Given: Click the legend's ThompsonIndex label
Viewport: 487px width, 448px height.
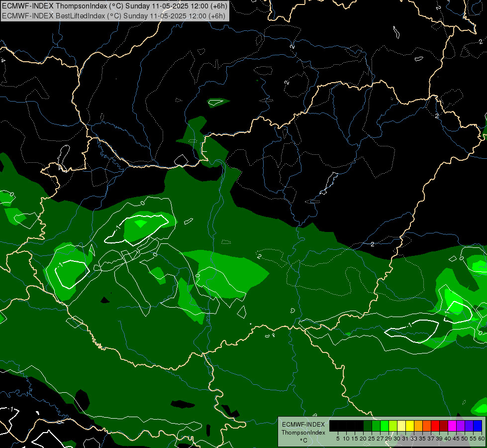Looking at the screenshot, I should pyautogui.click(x=303, y=433).
